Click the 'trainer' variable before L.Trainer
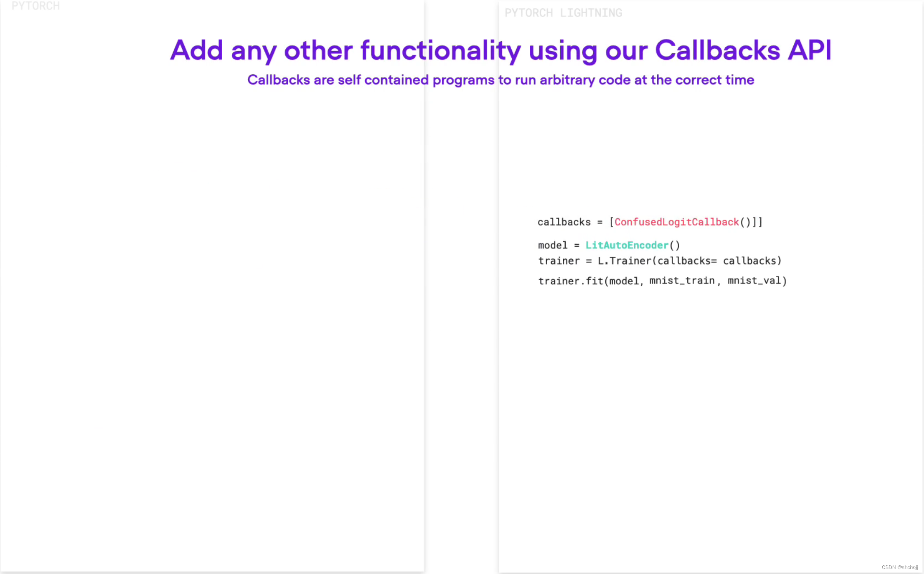The height and width of the screenshot is (574, 924). point(559,261)
